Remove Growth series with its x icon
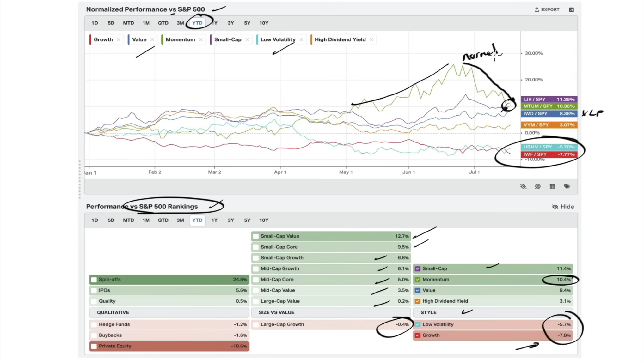 (119, 39)
